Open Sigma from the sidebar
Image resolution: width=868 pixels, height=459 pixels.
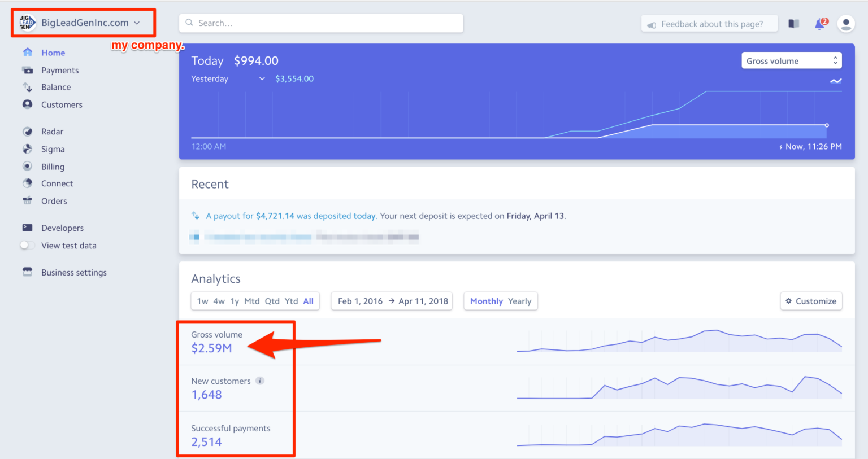coord(53,148)
